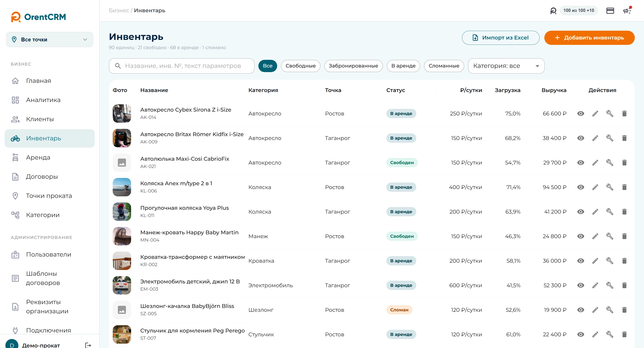
Task: Click the ruble balance icon in header
Action: pyautogui.click(x=553, y=11)
